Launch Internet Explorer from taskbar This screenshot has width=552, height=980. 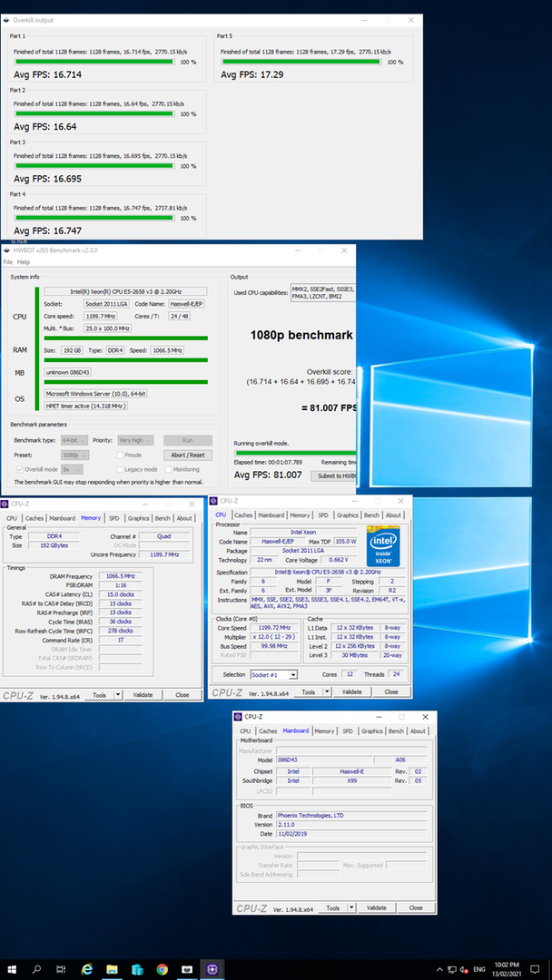pyautogui.click(x=87, y=969)
